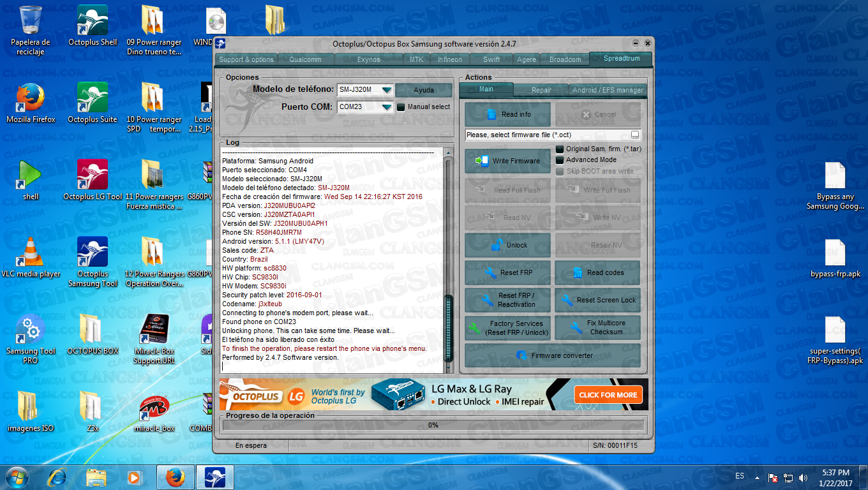The height and width of the screenshot is (490, 868).
Task: Open Papelera de reciclaje desktop icon
Action: [30, 30]
